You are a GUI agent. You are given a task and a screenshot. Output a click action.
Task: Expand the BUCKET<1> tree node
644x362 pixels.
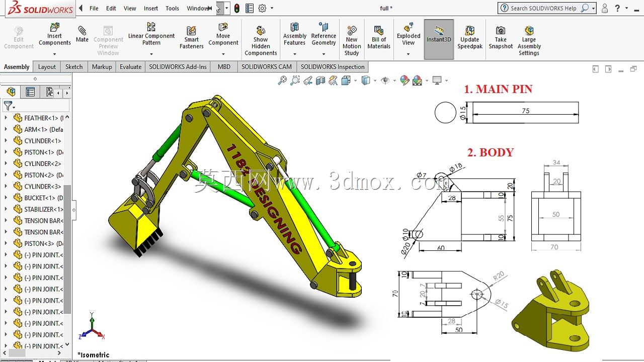point(6,198)
